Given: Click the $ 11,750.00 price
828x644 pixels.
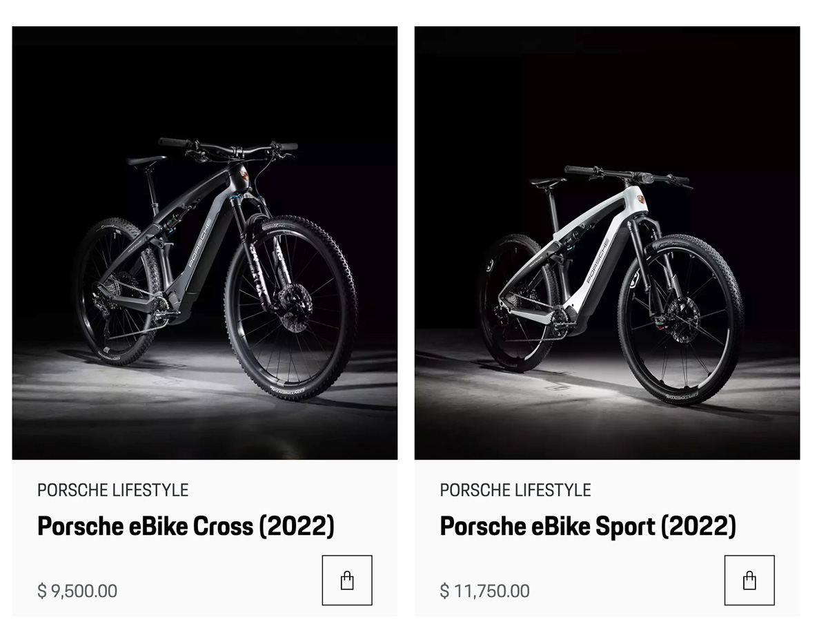Looking at the screenshot, I should [x=485, y=591].
